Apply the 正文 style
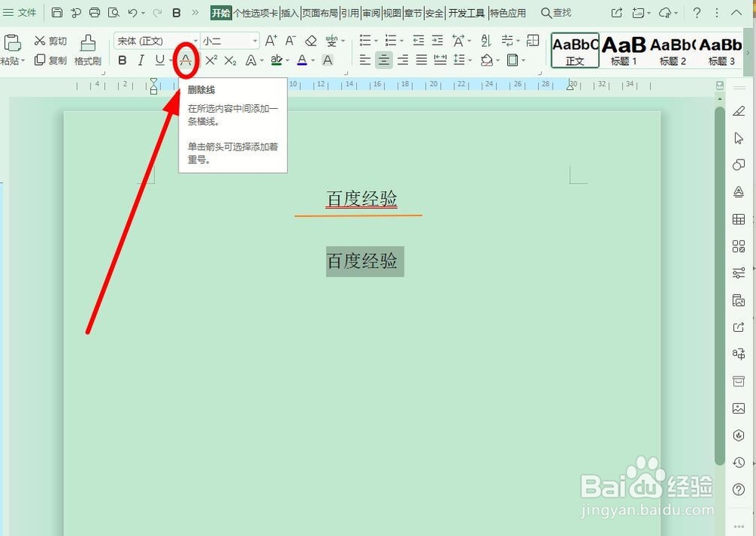The image size is (756, 536). click(575, 50)
